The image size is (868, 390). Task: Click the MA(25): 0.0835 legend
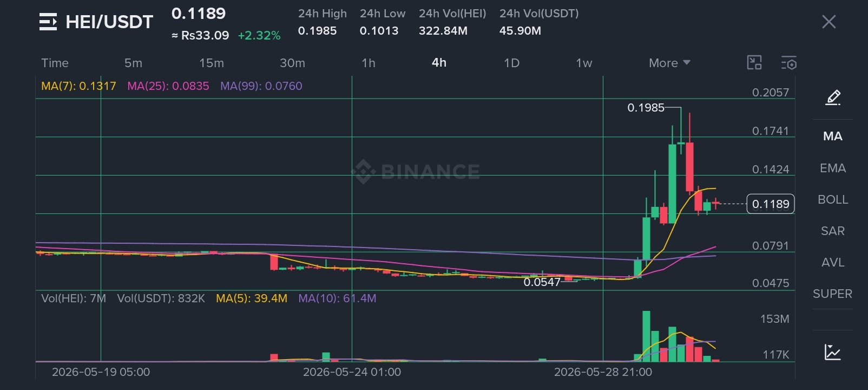coord(168,86)
